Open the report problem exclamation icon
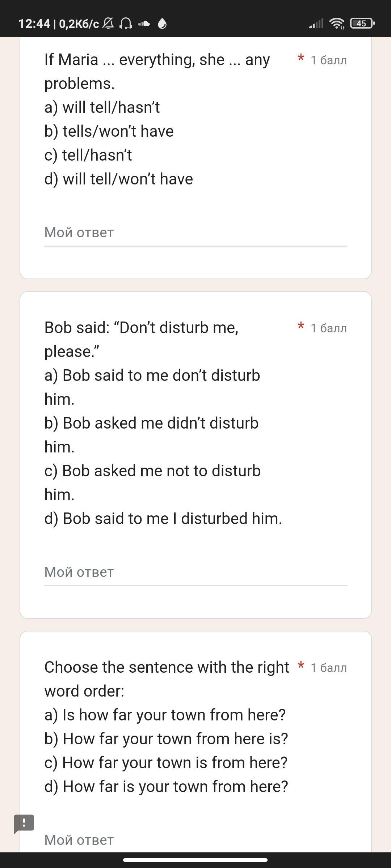The height and width of the screenshot is (868, 391). click(x=24, y=824)
